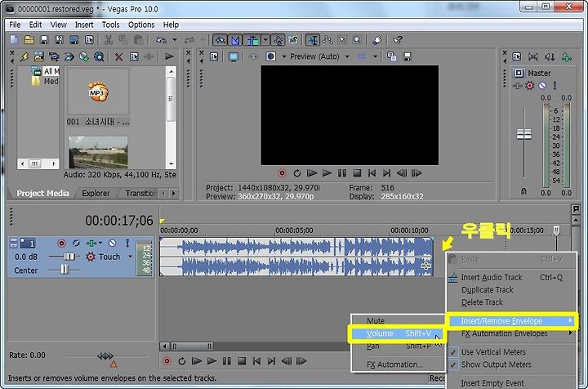Solo audio track 1
This screenshot has width=588, height=389.
click(127, 243)
